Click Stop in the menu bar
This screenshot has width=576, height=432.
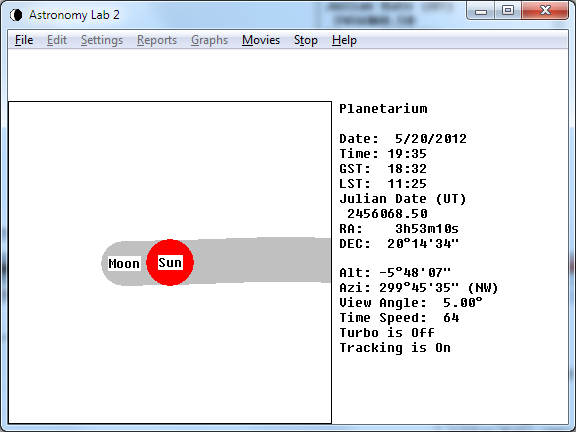[306, 40]
